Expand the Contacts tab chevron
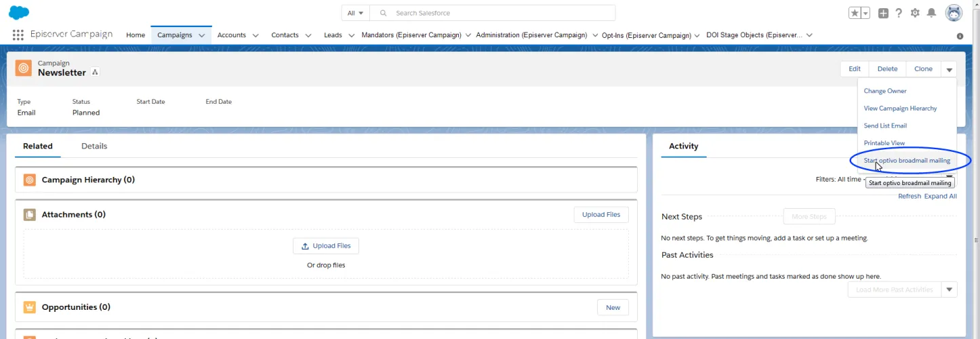The image size is (980, 339). pyautogui.click(x=308, y=35)
